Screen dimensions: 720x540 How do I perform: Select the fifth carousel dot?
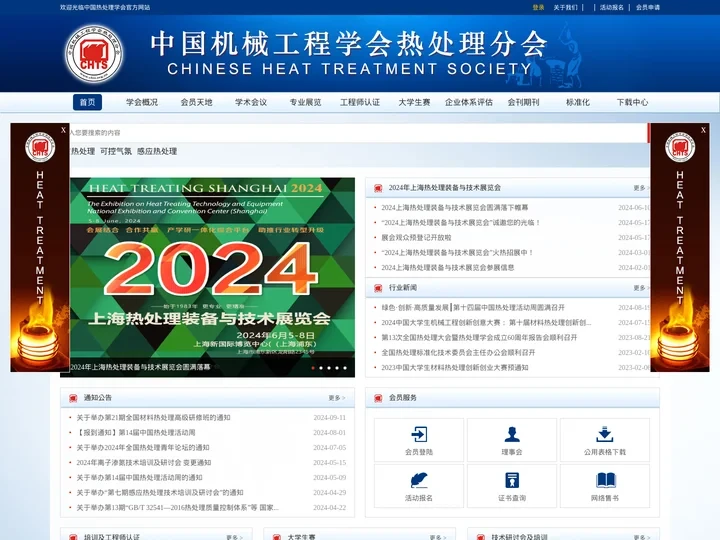(x=345, y=368)
